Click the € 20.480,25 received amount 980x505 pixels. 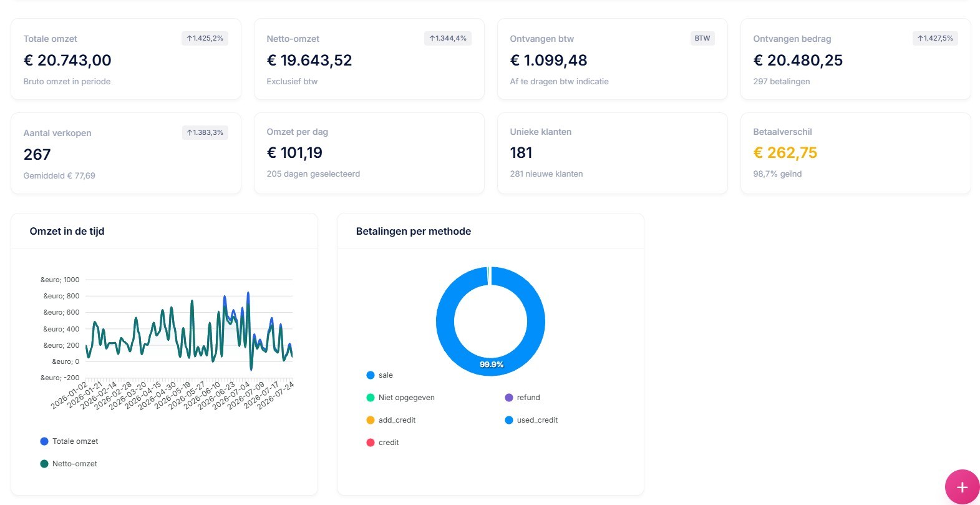tap(798, 60)
